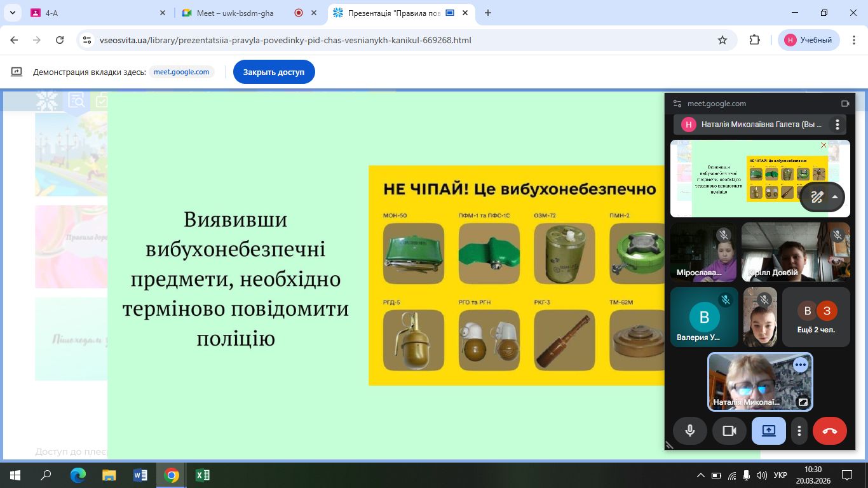Open Excel from the taskbar
The height and width of the screenshot is (488, 868).
(x=202, y=475)
